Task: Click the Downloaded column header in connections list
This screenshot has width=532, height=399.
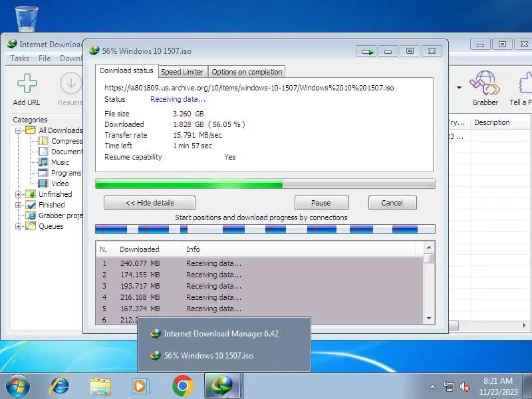Action: point(149,249)
